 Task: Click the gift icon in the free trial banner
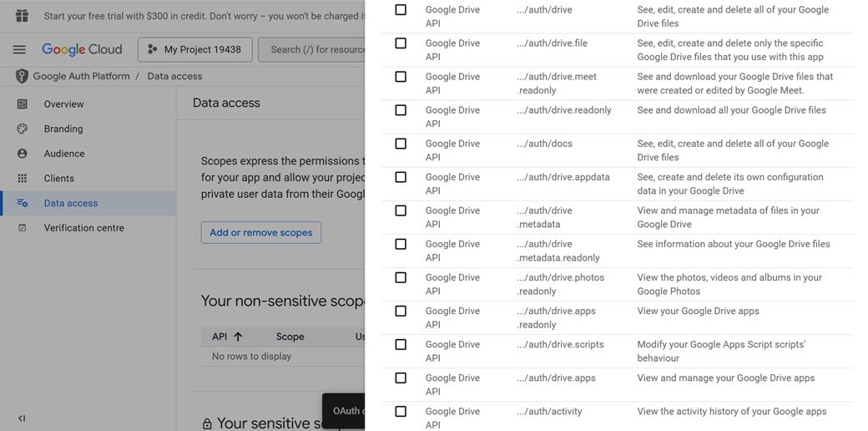22,16
